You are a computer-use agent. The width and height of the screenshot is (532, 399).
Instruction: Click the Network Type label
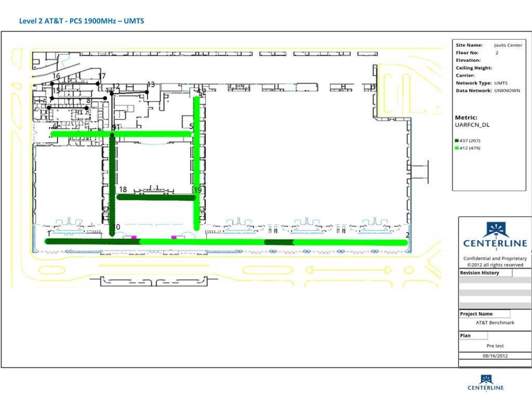click(473, 83)
